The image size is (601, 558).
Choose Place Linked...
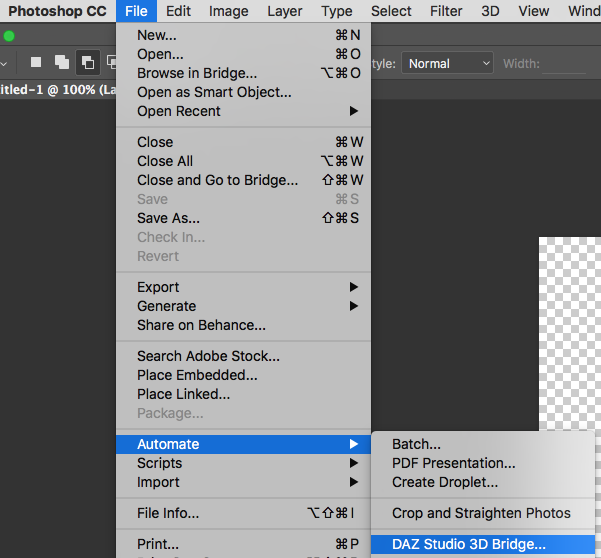[x=243, y=394]
